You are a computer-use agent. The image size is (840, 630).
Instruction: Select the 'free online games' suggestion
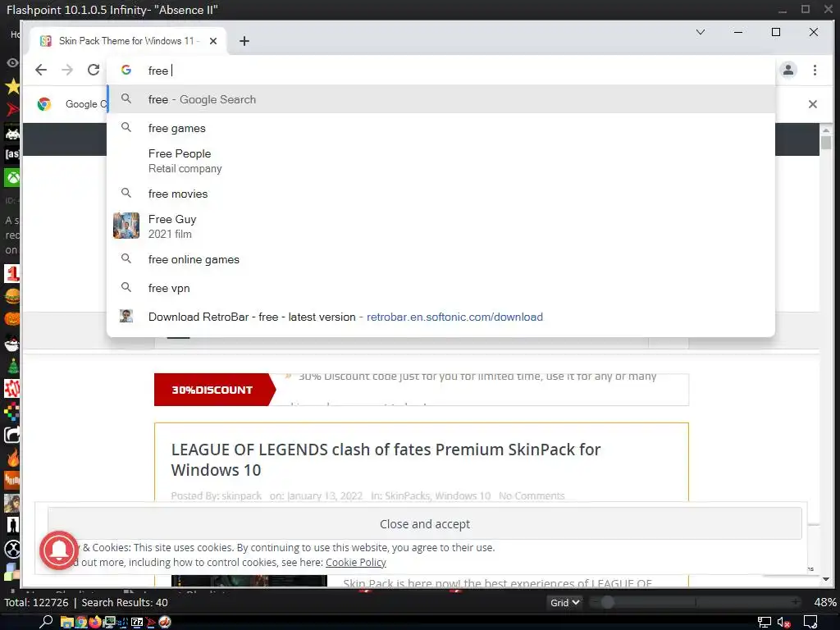(x=441, y=259)
